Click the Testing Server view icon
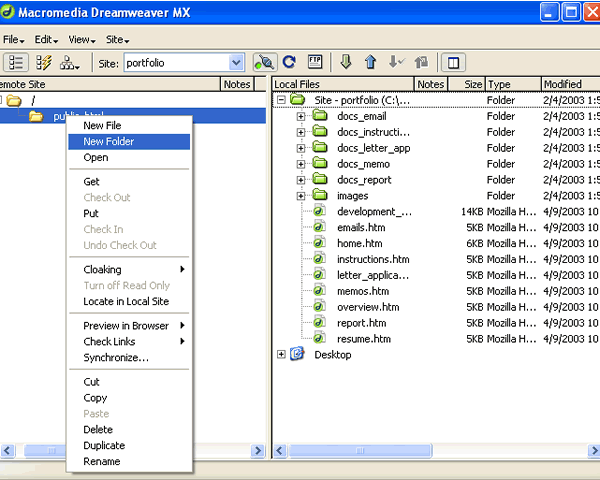The height and width of the screenshot is (480, 600). click(x=43, y=62)
